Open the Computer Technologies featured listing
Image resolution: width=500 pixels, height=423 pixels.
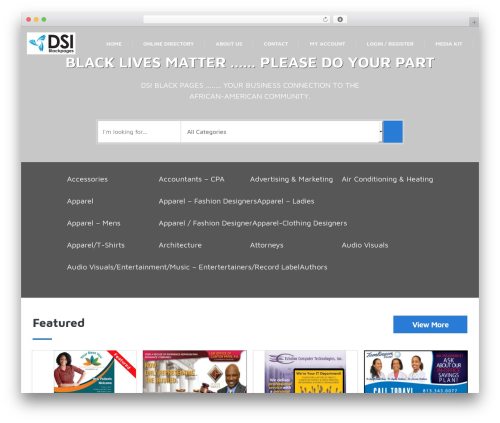(x=305, y=371)
